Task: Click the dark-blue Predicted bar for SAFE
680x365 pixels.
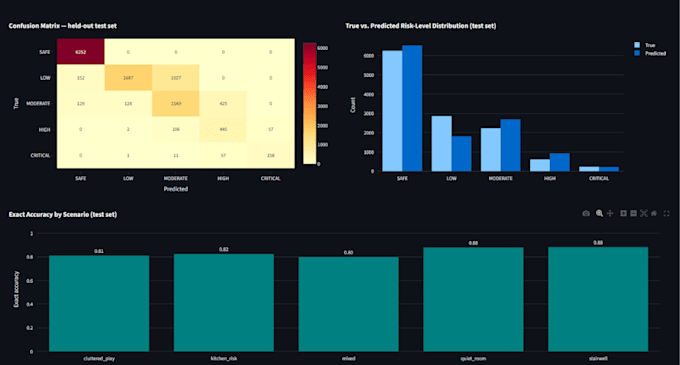Action: [x=412, y=108]
